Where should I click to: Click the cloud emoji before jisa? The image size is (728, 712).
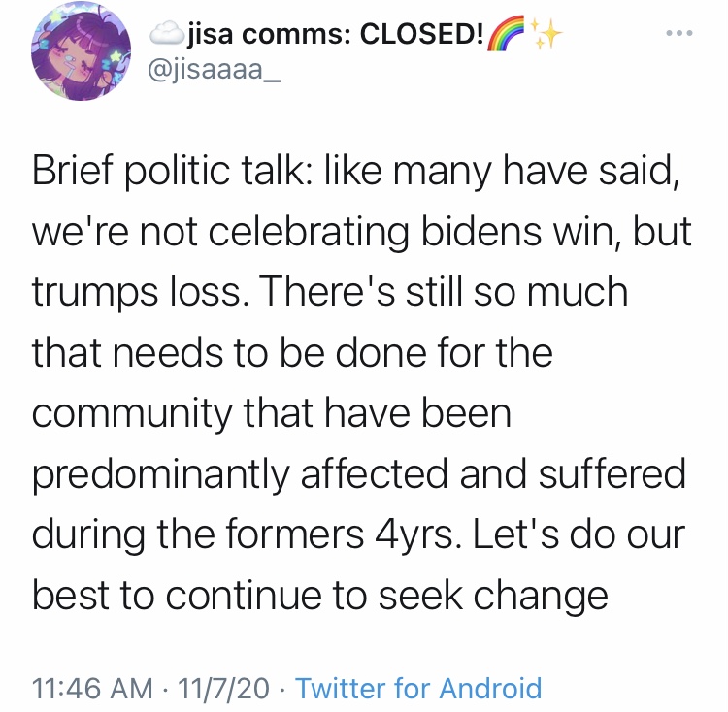[x=167, y=33]
